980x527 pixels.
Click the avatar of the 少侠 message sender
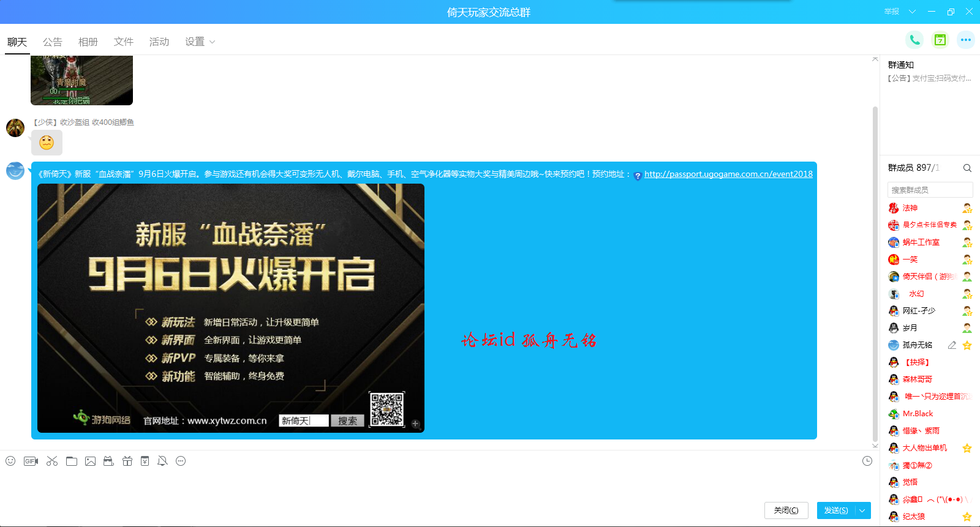coord(15,128)
